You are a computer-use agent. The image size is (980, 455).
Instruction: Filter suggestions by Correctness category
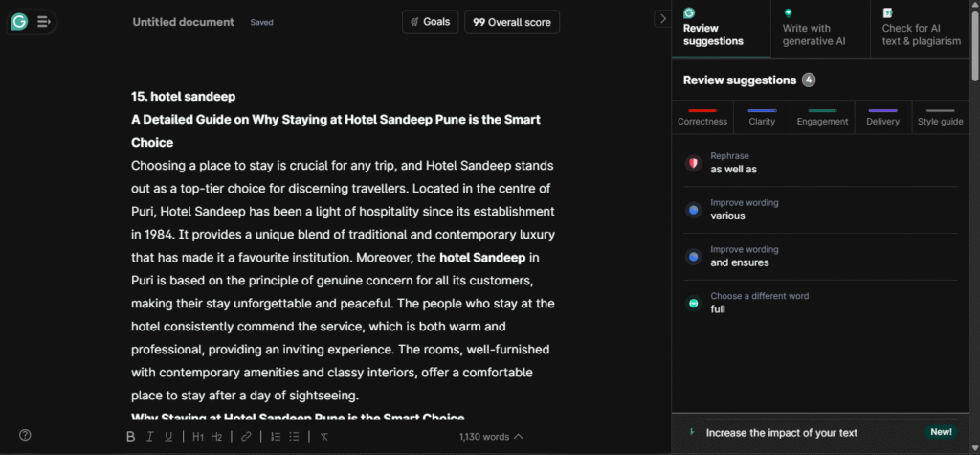(702, 117)
